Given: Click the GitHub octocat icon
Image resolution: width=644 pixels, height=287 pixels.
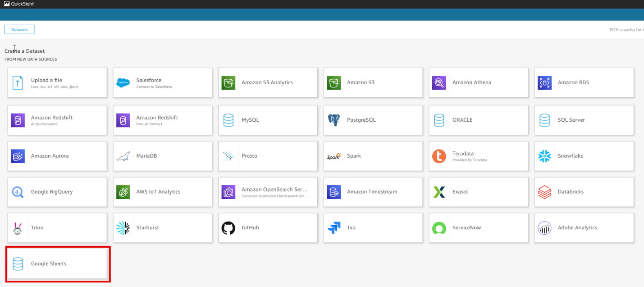Looking at the screenshot, I should [x=228, y=228].
